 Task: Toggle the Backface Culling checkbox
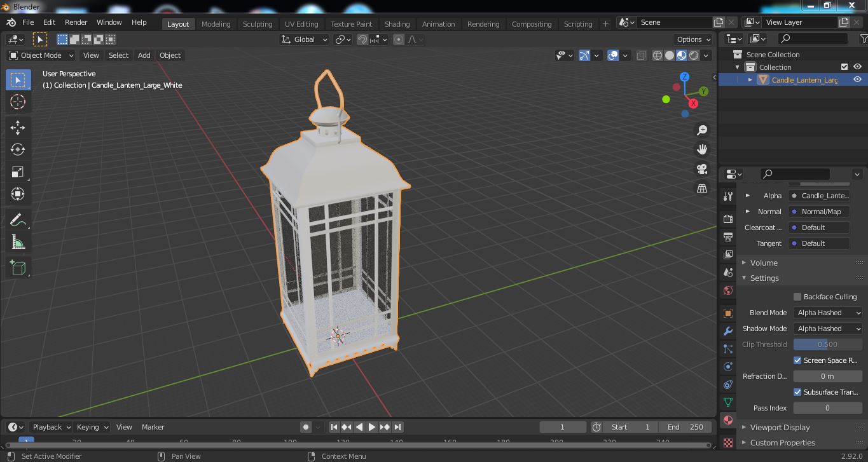pyautogui.click(x=797, y=297)
